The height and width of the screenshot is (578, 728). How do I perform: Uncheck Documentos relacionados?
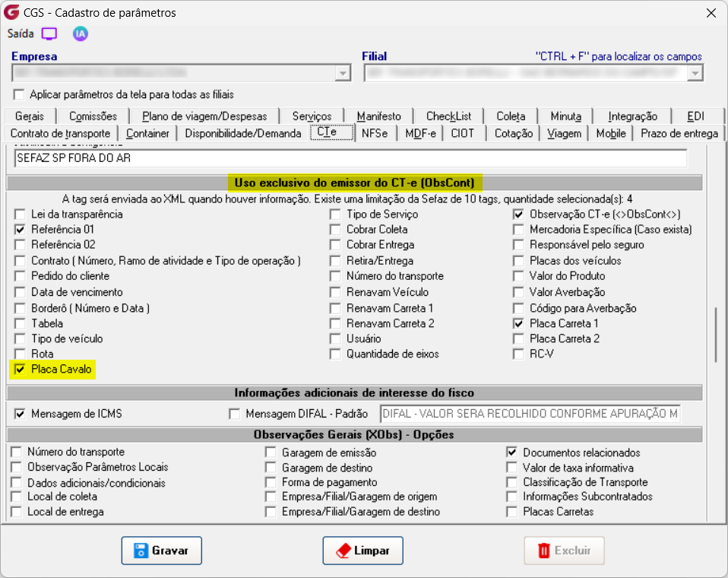tap(511, 453)
